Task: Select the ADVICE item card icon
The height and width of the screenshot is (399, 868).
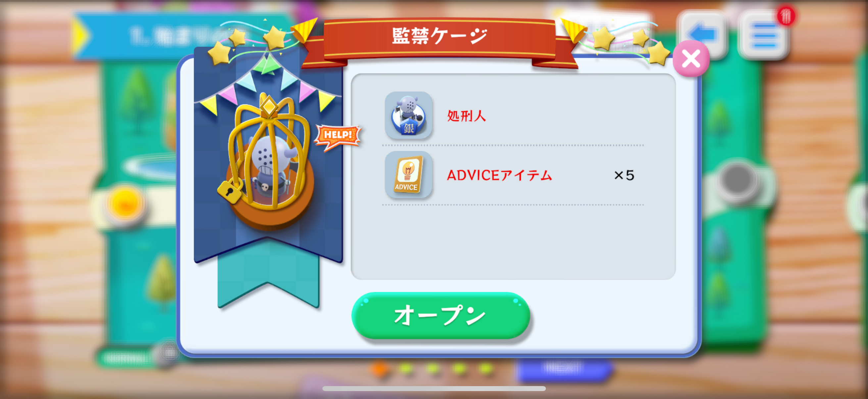Action: click(409, 175)
